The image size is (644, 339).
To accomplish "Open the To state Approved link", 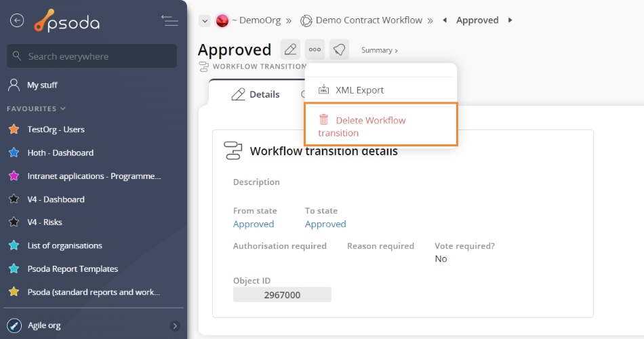I will click(325, 224).
